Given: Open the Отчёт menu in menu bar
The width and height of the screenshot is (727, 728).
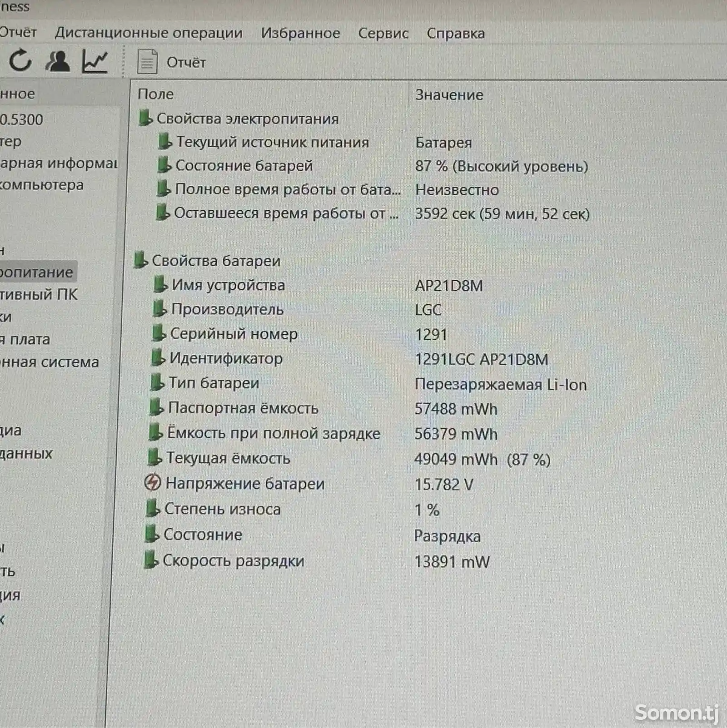Looking at the screenshot, I should pyautogui.click(x=18, y=32).
